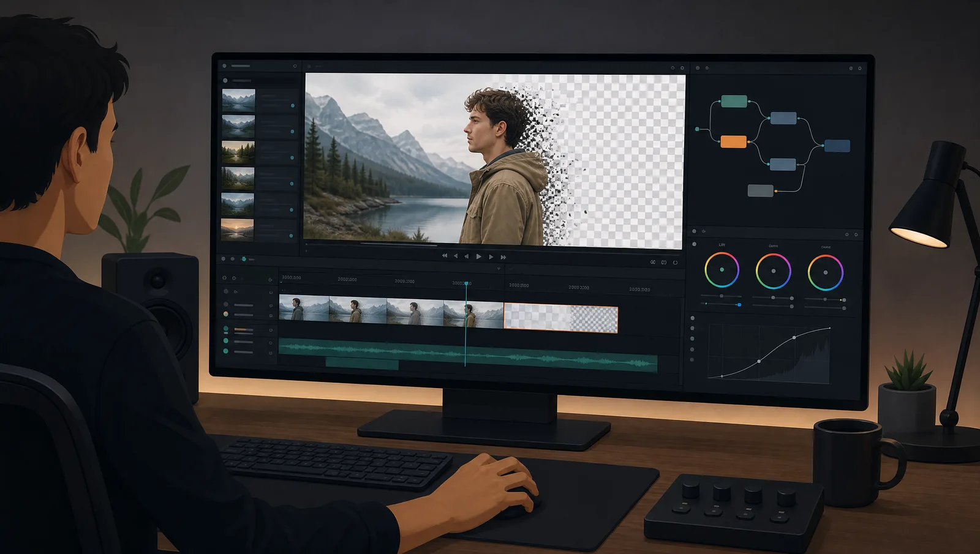Toggle the teal dot beside the golden forest thumbnail
Image resolution: width=980 pixels, height=554 pixels.
pyautogui.click(x=292, y=157)
